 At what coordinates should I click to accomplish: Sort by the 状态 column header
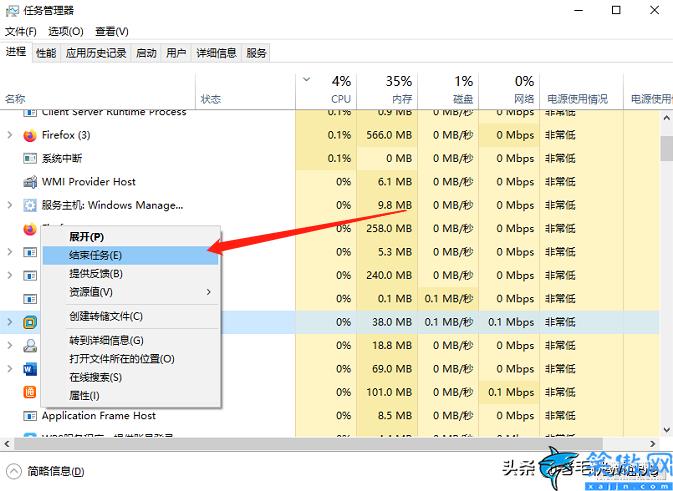[x=246, y=91]
